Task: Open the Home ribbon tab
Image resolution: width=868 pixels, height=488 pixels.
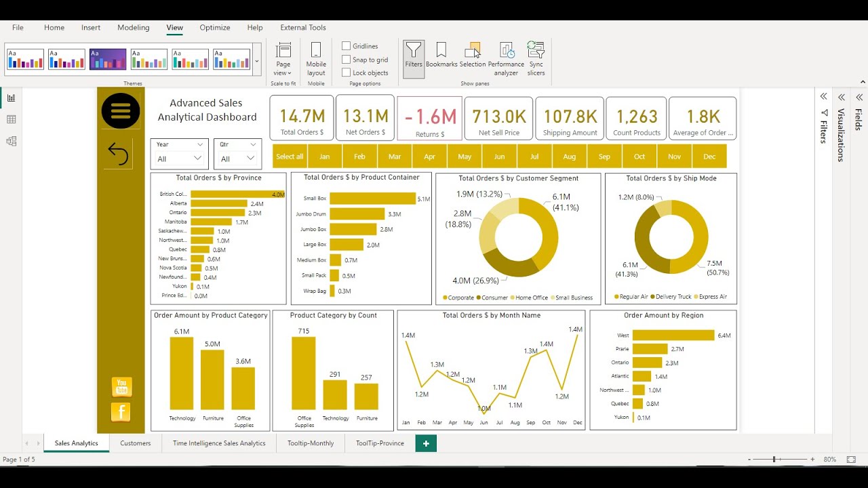Action: click(54, 28)
